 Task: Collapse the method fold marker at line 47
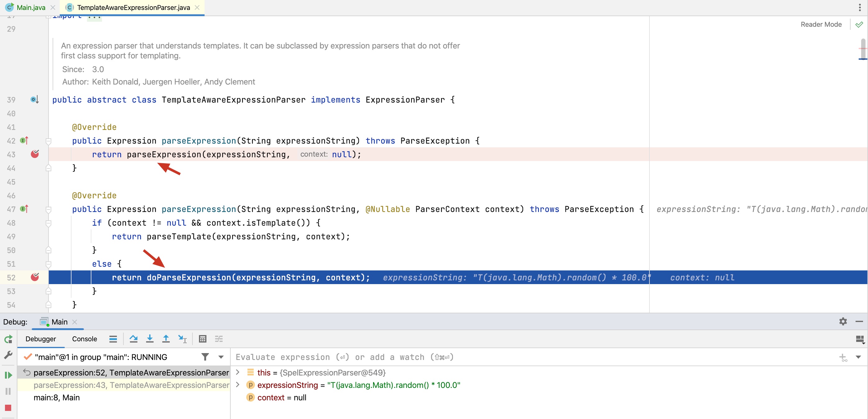click(48, 209)
